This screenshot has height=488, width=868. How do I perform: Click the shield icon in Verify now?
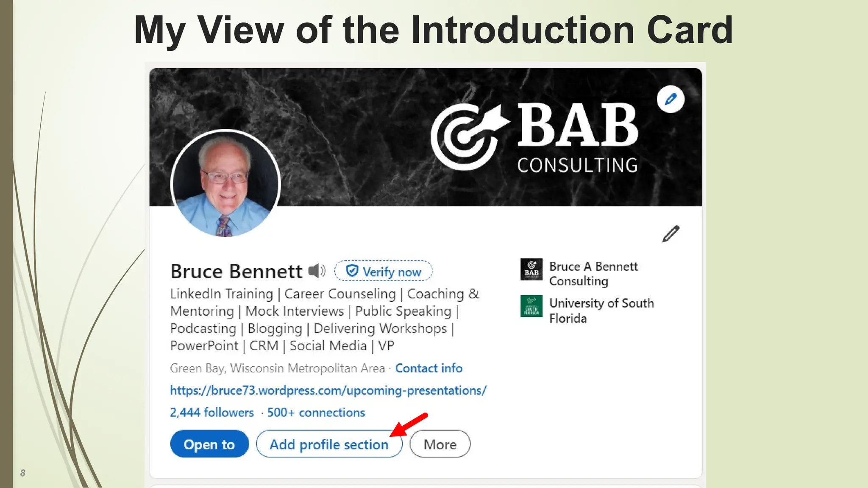pyautogui.click(x=352, y=271)
